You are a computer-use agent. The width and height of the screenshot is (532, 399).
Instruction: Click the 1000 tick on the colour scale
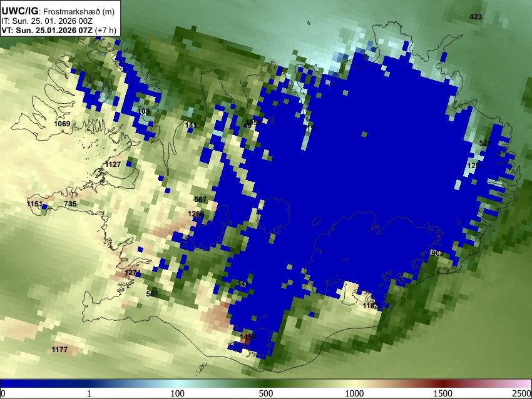pos(354,393)
